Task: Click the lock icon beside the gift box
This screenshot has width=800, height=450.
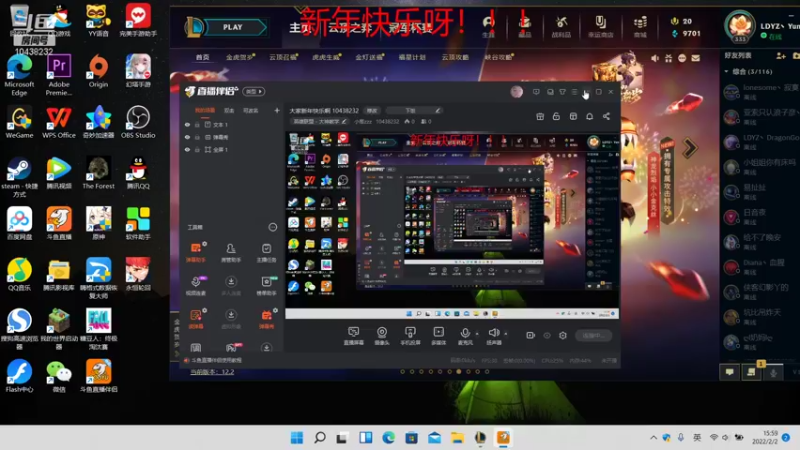Action: click(556, 116)
